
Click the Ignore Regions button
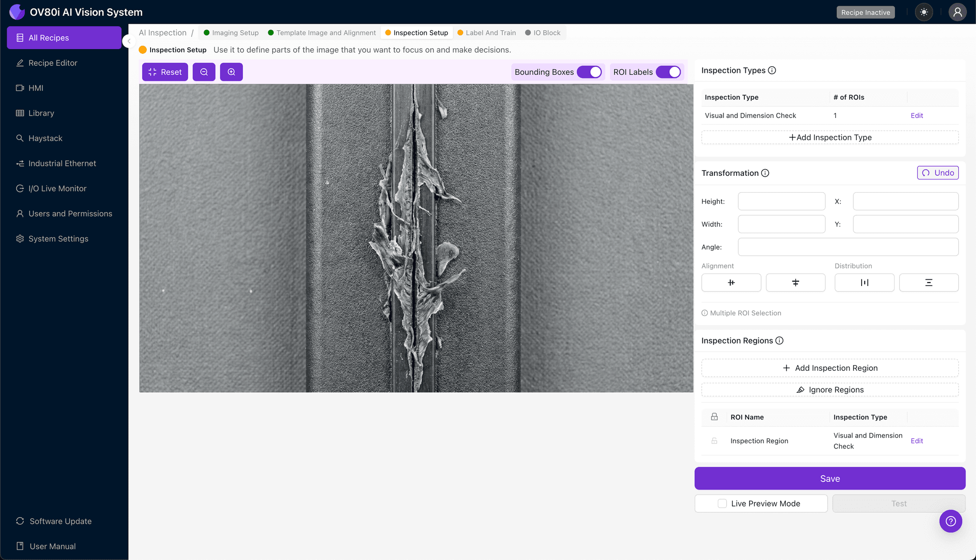point(830,390)
